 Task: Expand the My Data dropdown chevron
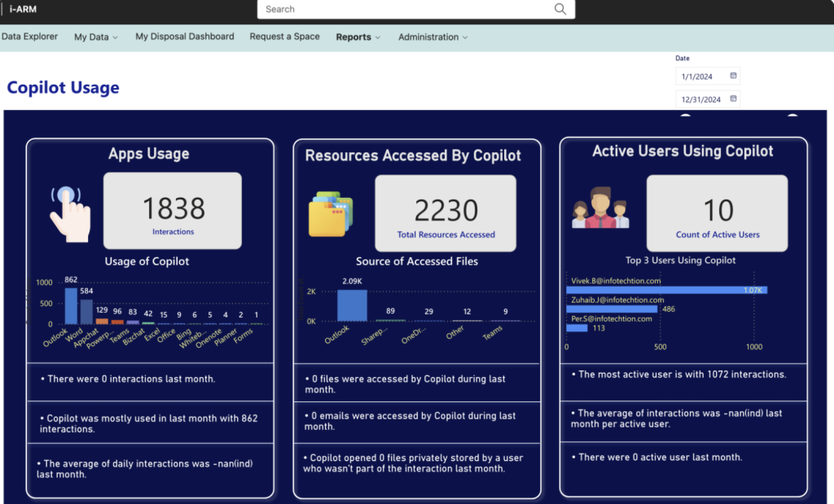click(116, 37)
